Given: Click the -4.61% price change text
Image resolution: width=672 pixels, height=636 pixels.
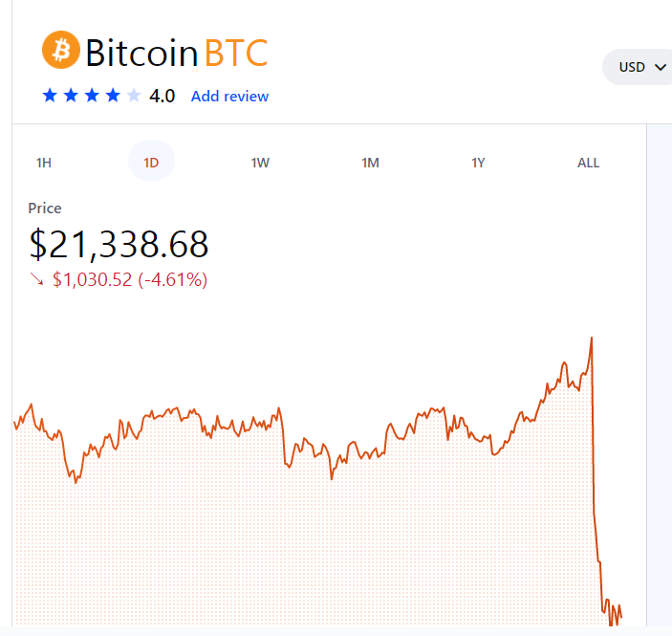Looking at the screenshot, I should [172, 280].
